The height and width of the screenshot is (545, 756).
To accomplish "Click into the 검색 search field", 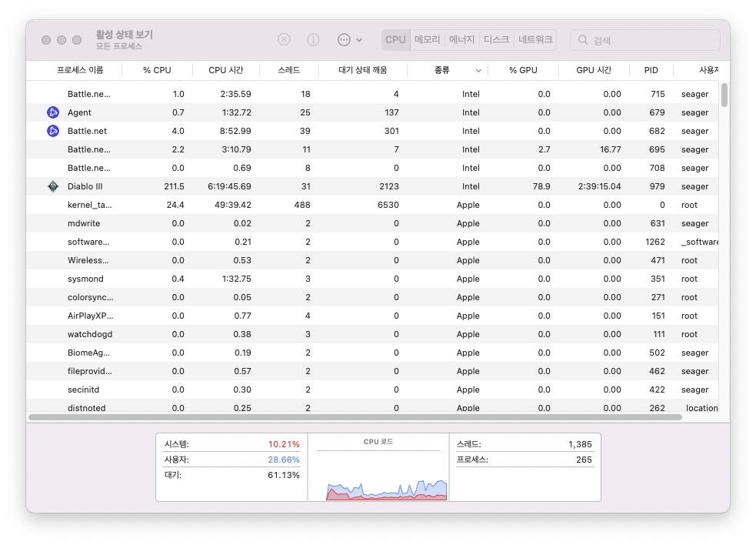I will (x=645, y=40).
